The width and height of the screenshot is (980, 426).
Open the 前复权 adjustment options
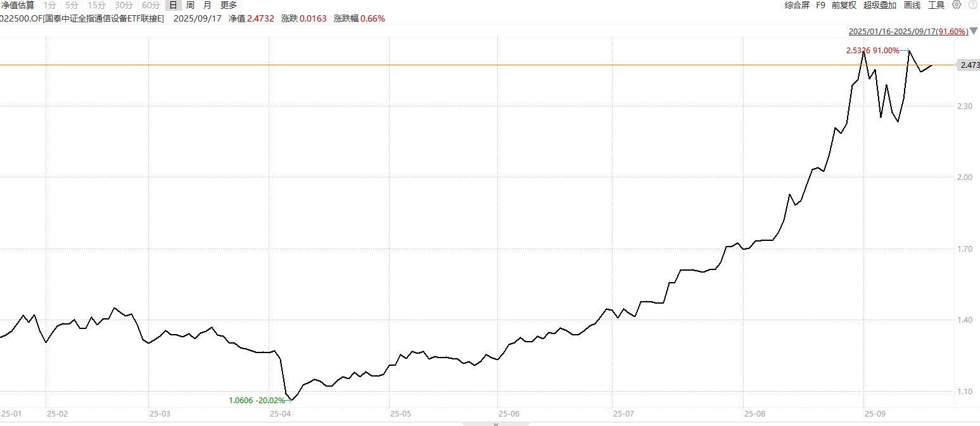tap(844, 5)
